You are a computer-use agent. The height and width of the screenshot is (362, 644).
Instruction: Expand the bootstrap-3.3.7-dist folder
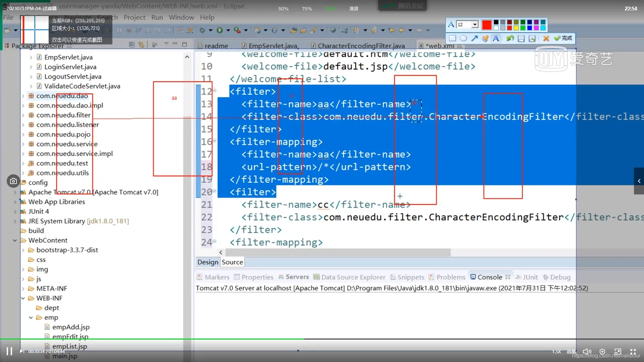point(23,250)
